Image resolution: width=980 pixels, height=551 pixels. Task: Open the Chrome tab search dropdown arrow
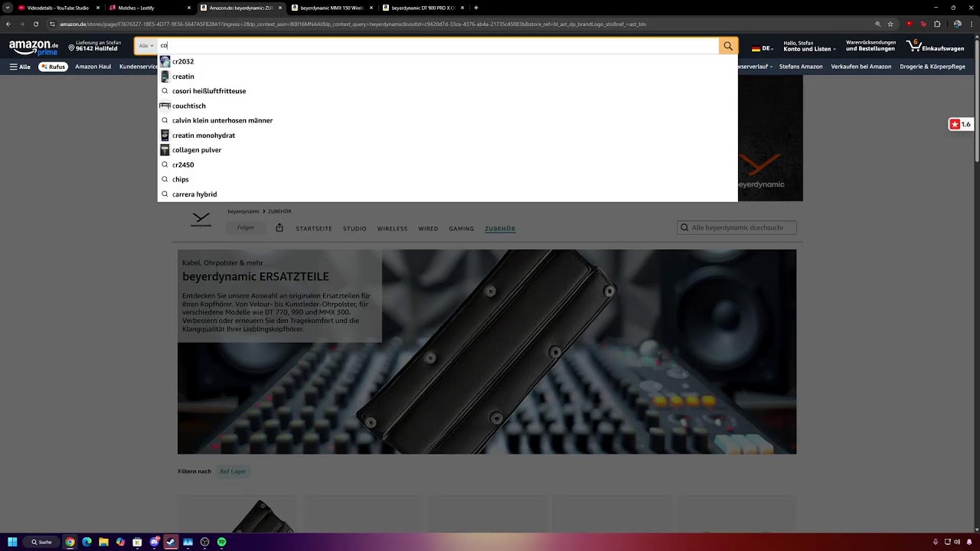coord(7,8)
